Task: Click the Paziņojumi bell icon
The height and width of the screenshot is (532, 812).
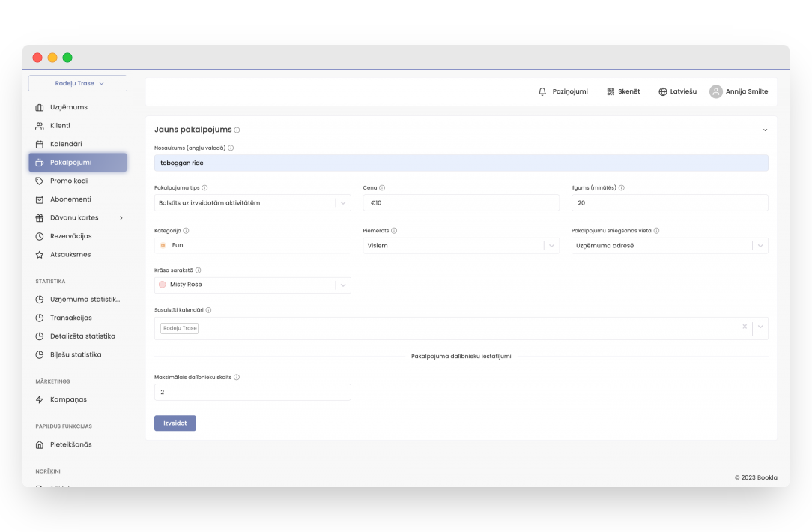Action: [x=542, y=91]
